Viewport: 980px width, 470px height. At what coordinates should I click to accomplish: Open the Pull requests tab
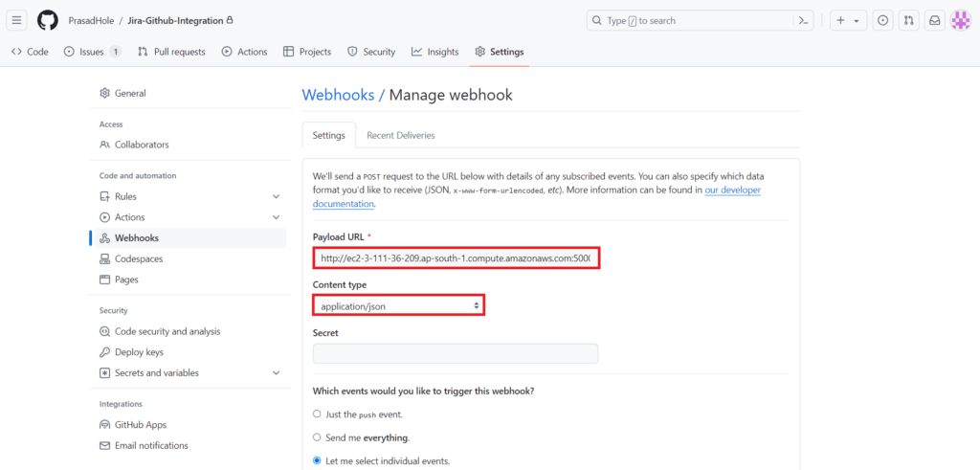[x=171, y=52]
